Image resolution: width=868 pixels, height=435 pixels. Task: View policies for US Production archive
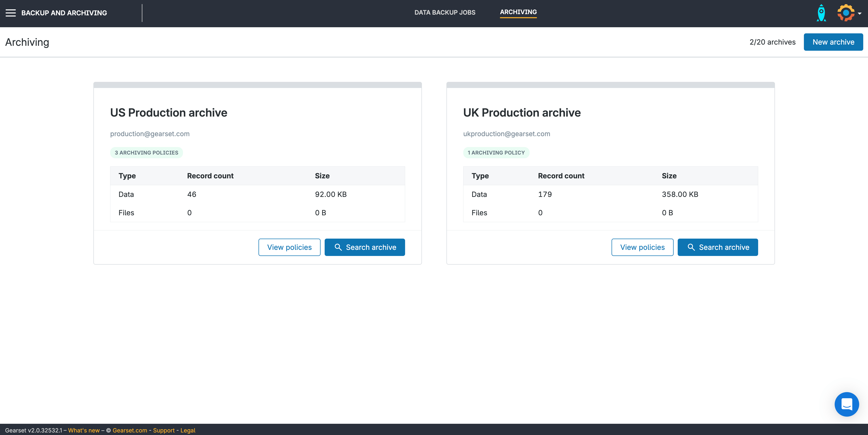point(289,247)
